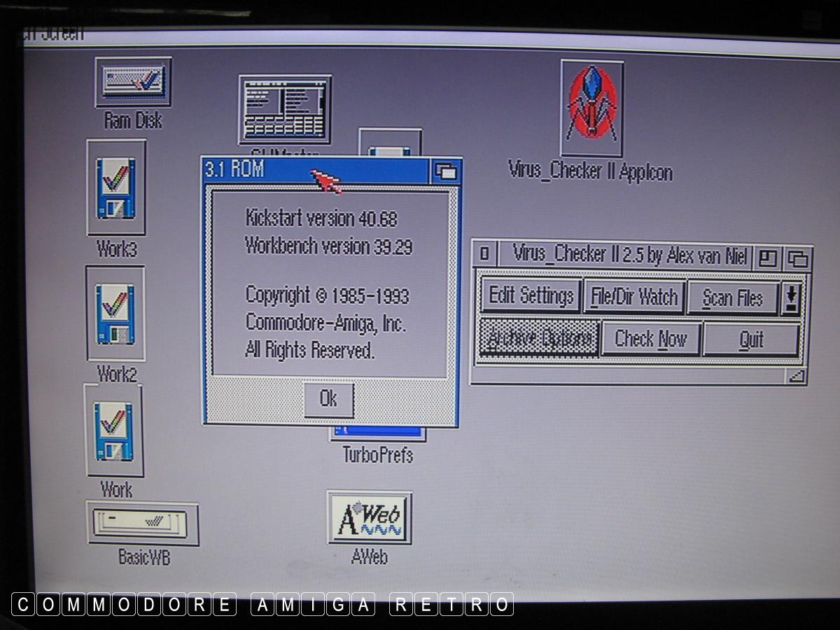This screenshot has width=840, height=630.
Task: Click the Virus_Checker window zoom gadget
Action: (768, 258)
